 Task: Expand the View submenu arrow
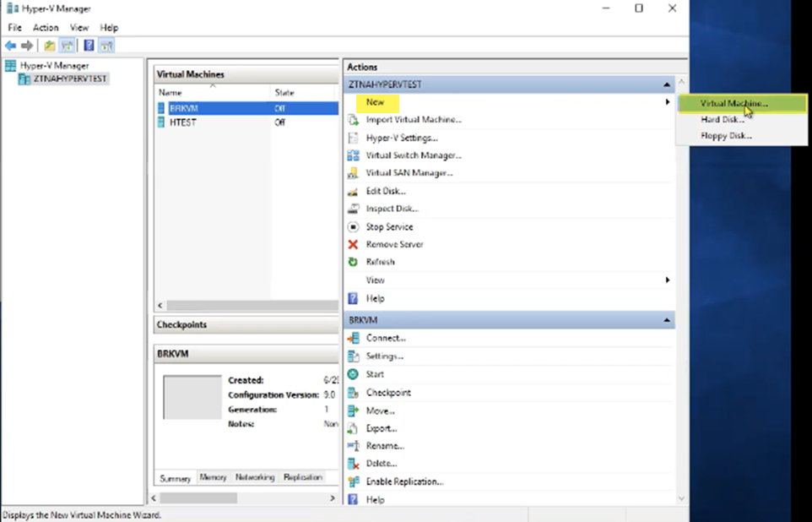pos(668,279)
